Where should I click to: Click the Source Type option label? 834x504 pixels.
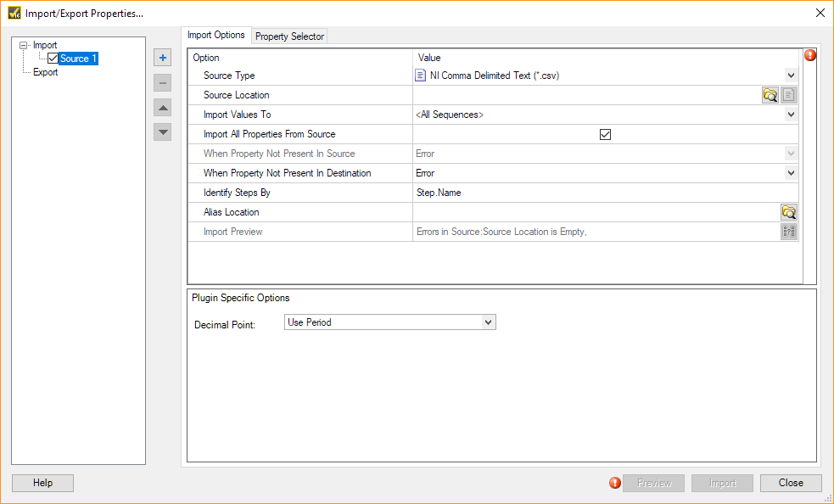coord(229,76)
